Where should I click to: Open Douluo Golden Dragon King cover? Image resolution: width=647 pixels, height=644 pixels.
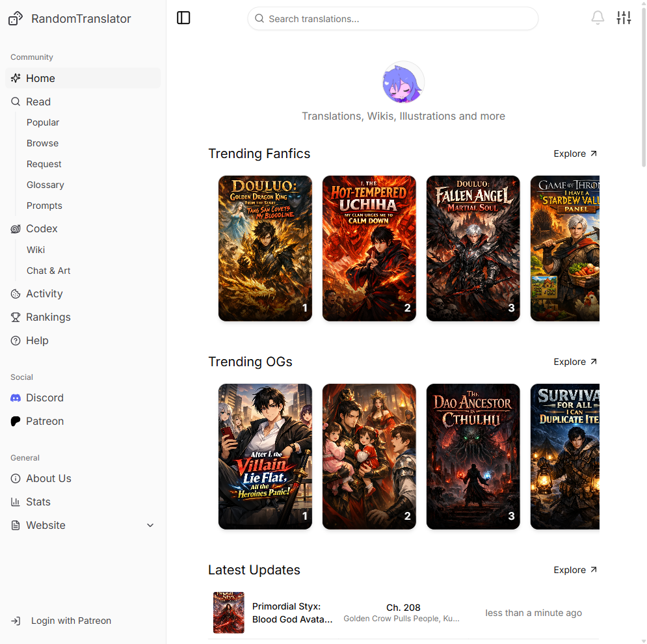click(265, 248)
